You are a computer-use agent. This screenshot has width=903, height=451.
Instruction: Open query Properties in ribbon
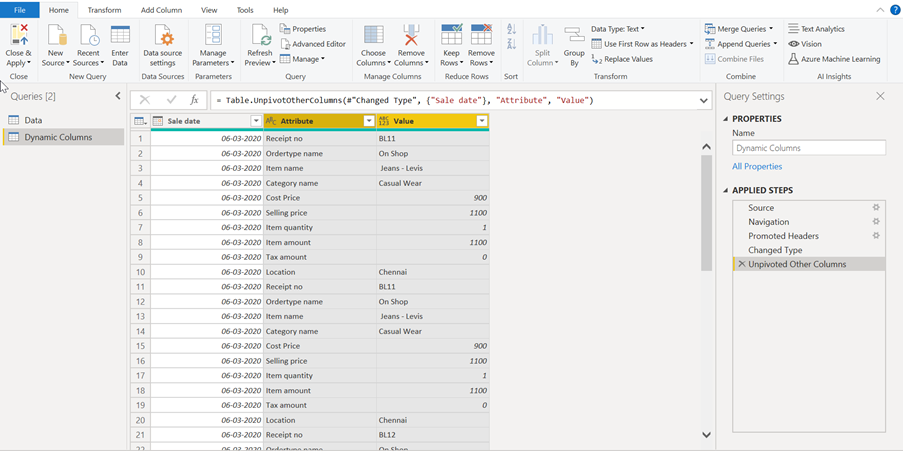click(x=303, y=29)
